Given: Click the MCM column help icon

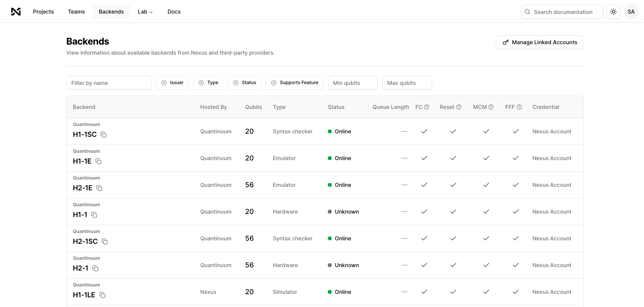Looking at the screenshot, I should pos(491,107).
